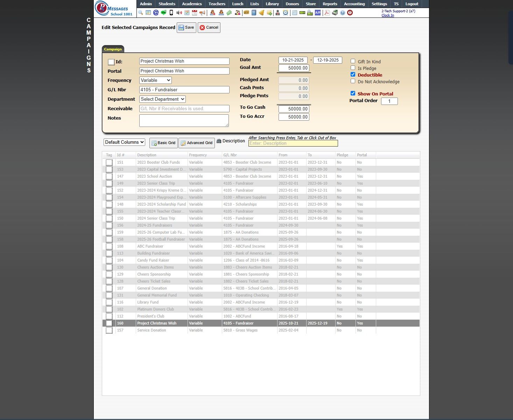Switch to Basic Grid view
Image resolution: width=513 pixels, height=420 pixels.
163,143
